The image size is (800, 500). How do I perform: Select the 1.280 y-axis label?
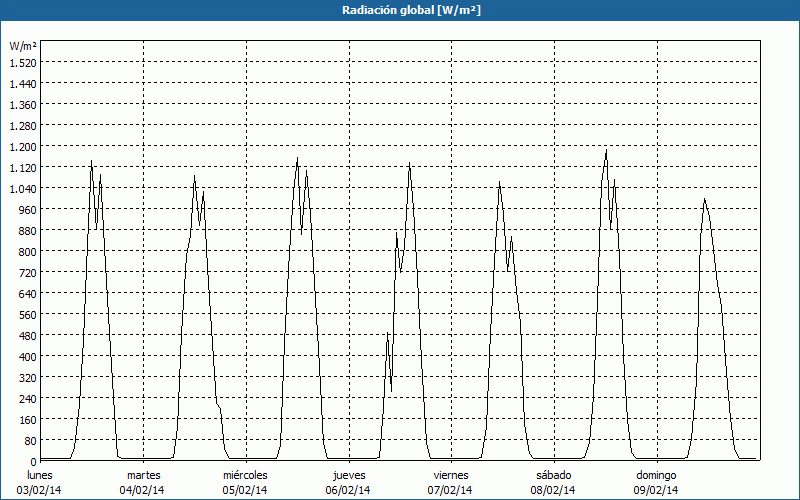(23, 126)
